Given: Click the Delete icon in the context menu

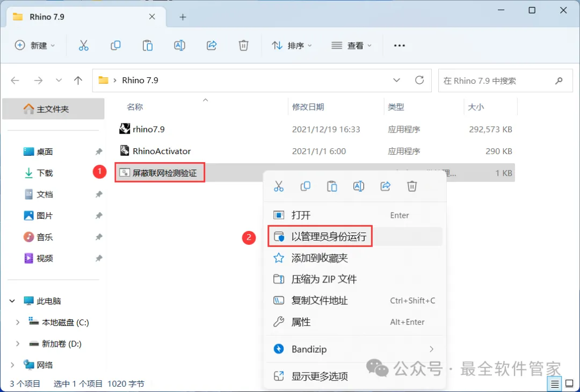Looking at the screenshot, I should (412, 186).
